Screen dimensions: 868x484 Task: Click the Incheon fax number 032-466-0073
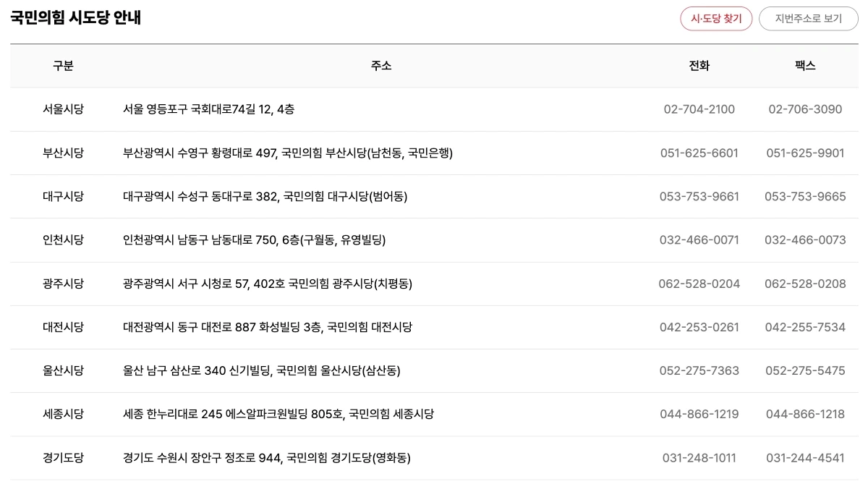804,239
